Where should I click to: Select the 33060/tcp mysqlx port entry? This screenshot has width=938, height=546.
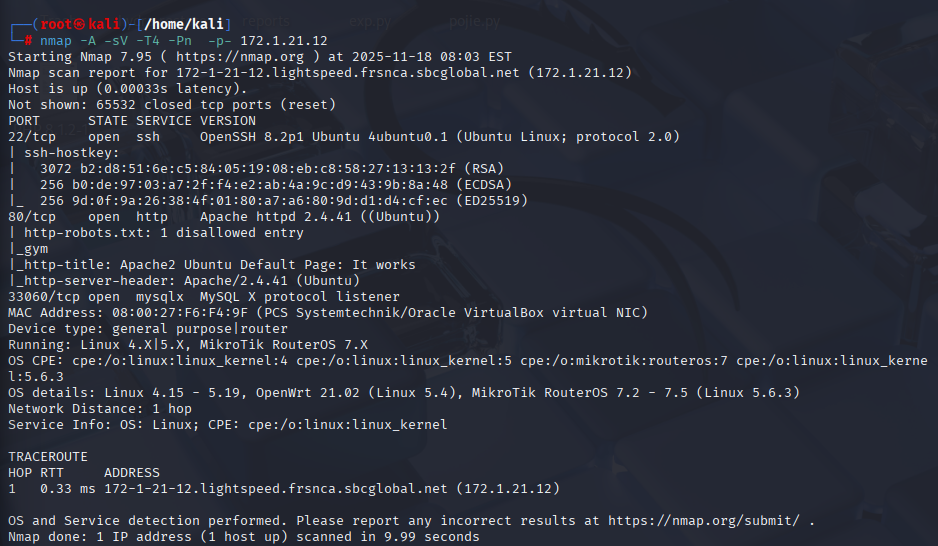pos(44,297)
